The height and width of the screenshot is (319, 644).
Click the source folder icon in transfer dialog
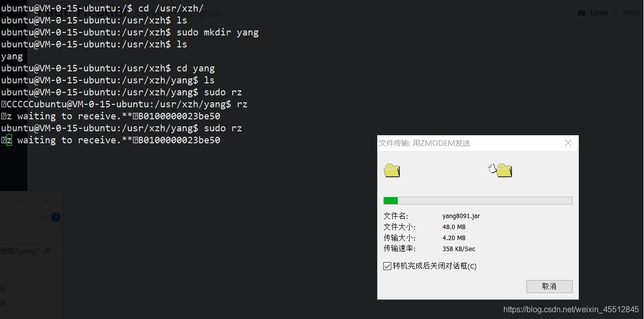pyautogui.click(x=392, y=170)
